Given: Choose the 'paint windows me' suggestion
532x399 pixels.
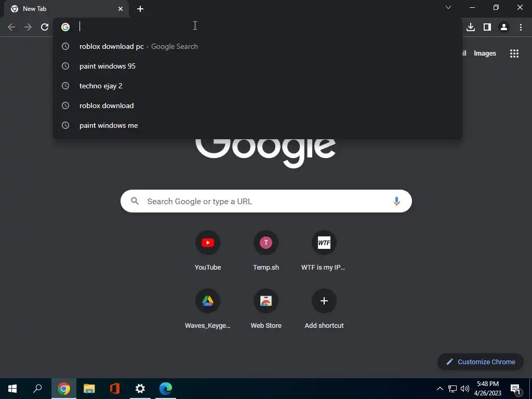Looking at the screenshot, I should point(258,125).
